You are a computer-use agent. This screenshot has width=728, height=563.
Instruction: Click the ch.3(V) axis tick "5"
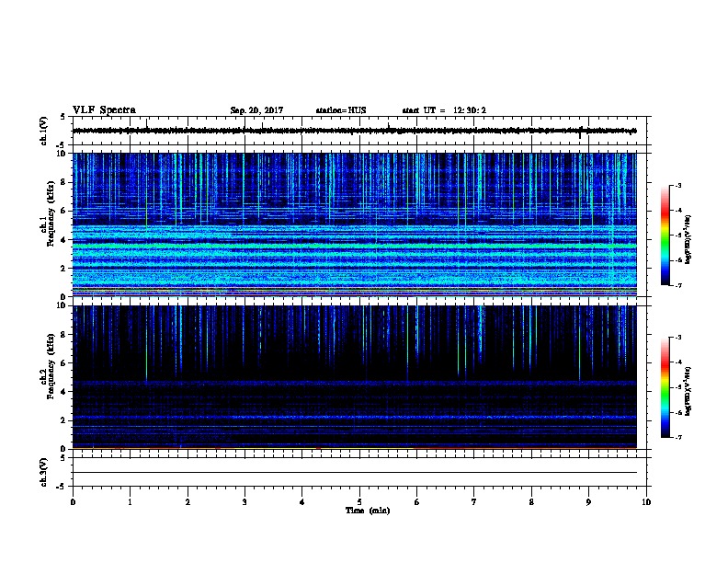coord(63,458)
